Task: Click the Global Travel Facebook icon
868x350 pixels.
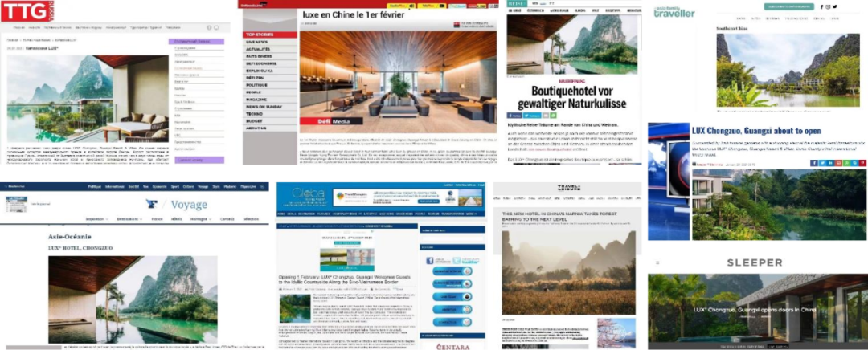Action: [432, 260]
